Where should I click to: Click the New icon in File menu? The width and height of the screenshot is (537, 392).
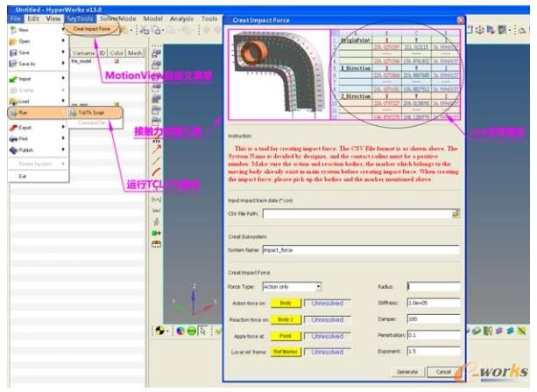pos(13,30)
